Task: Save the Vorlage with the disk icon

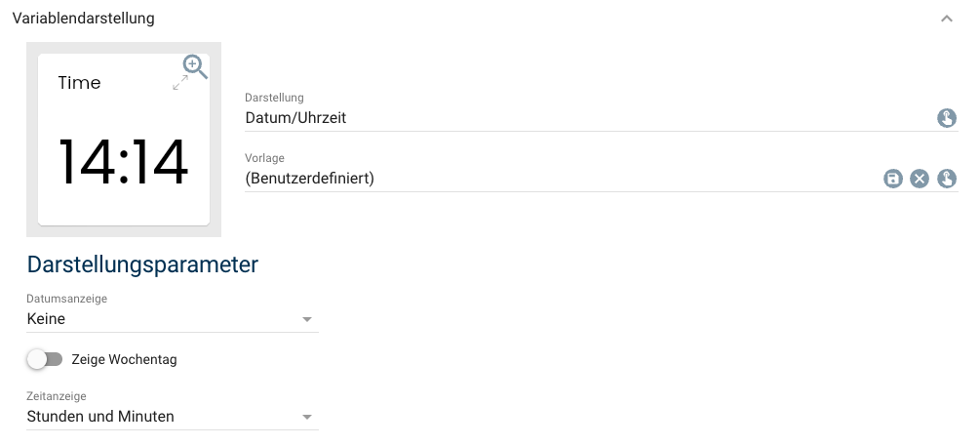Action: [x=892, y=179]
